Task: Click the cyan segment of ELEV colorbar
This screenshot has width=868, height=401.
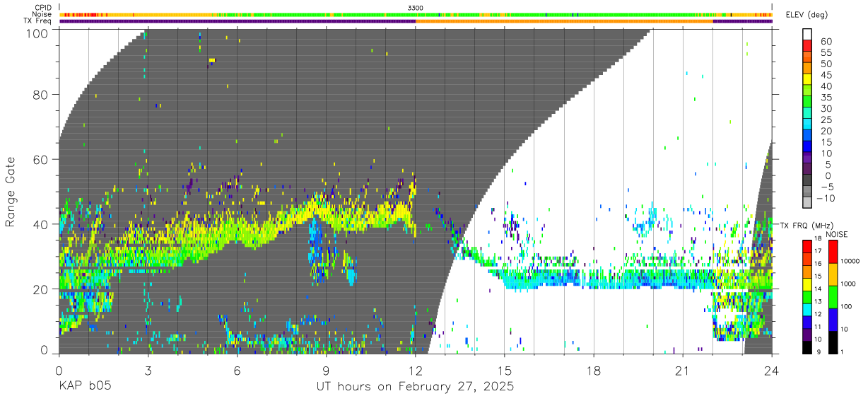Action: (x=807, y=124)
